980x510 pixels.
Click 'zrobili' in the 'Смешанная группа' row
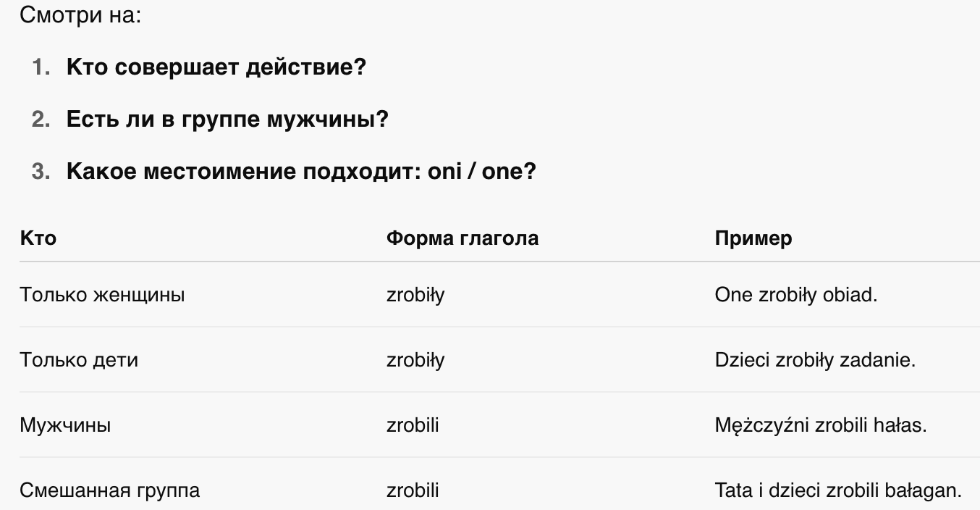(413, 490)
